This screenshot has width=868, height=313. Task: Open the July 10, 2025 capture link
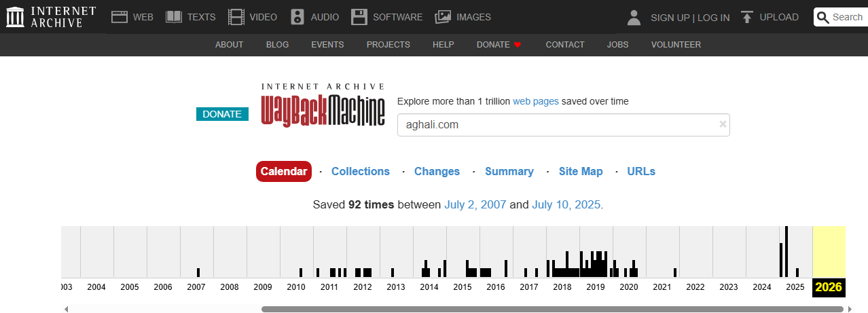click(x=566, y=204)
